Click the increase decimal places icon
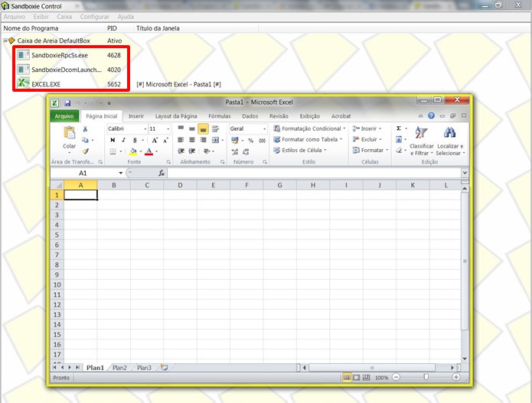 (x=235, y=151)
